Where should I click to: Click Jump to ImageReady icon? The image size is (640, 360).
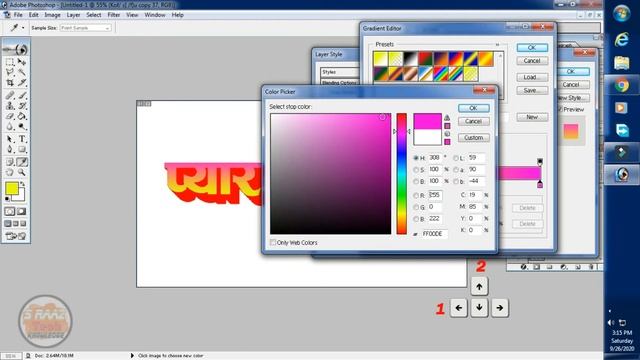point(16,236)
